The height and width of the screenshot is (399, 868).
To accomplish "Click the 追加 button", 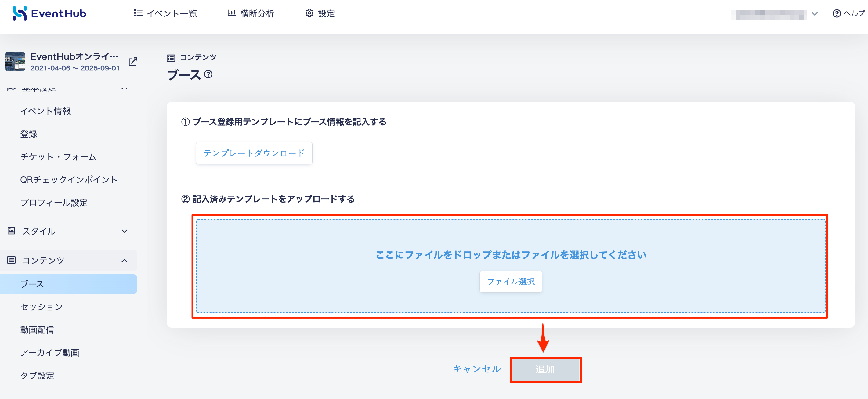I will click(x=545, y=369).
